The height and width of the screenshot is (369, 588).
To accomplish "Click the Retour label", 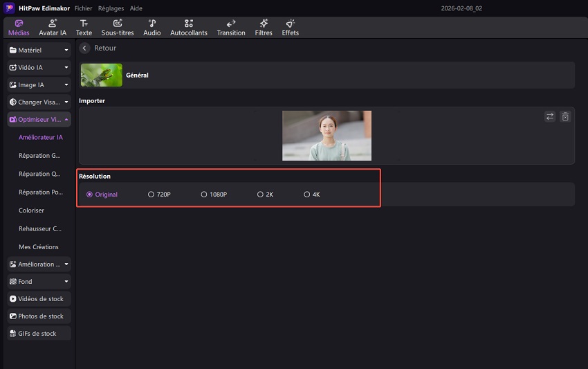I will pyautogui.click(x=105, y=48).
